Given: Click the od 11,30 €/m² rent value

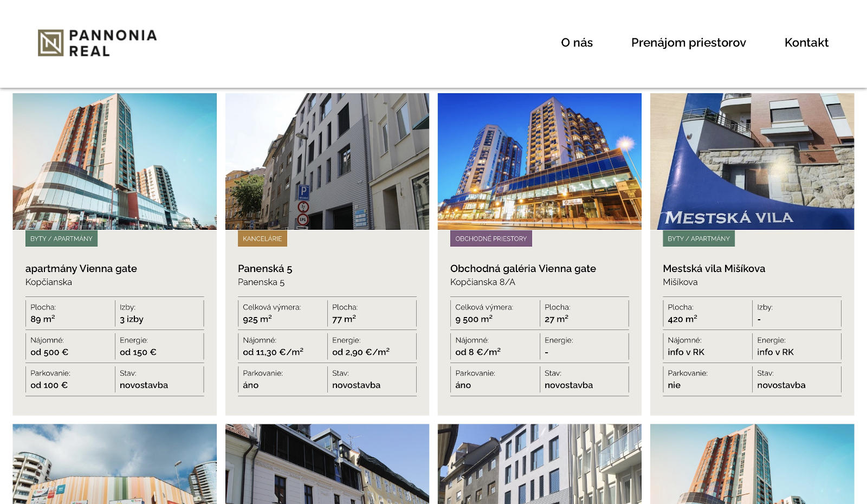Looking at the screenshot, I should (273, 352).
